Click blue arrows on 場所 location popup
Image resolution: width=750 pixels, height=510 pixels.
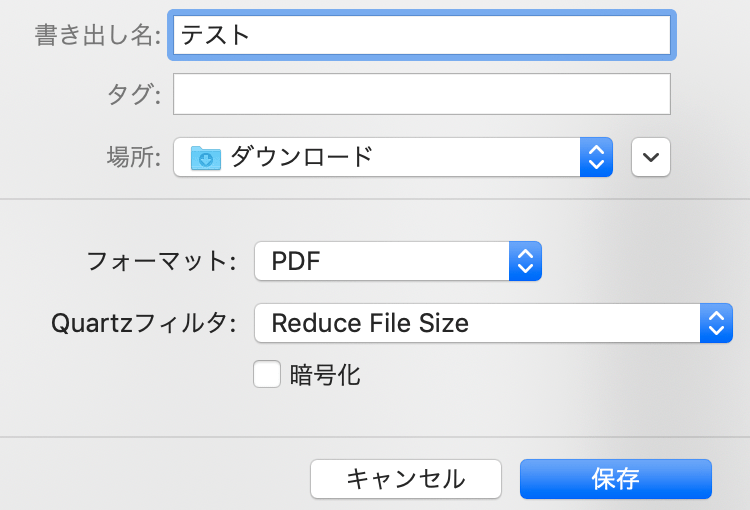[596, 157]
